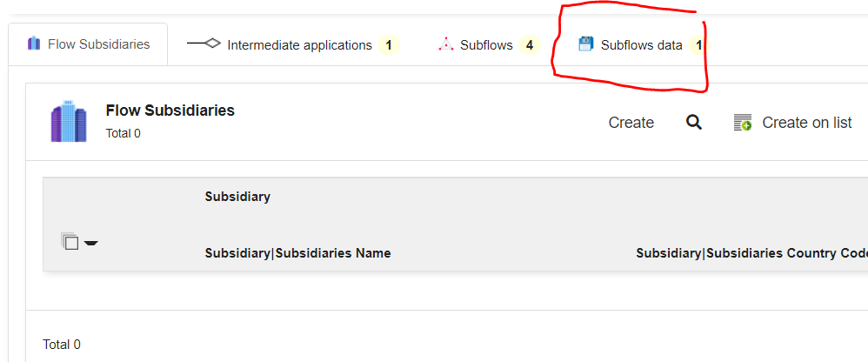Click the building icon on the Flow Subsidiaries tab
This screenshot has height=362, width=868.
(34, 44)
